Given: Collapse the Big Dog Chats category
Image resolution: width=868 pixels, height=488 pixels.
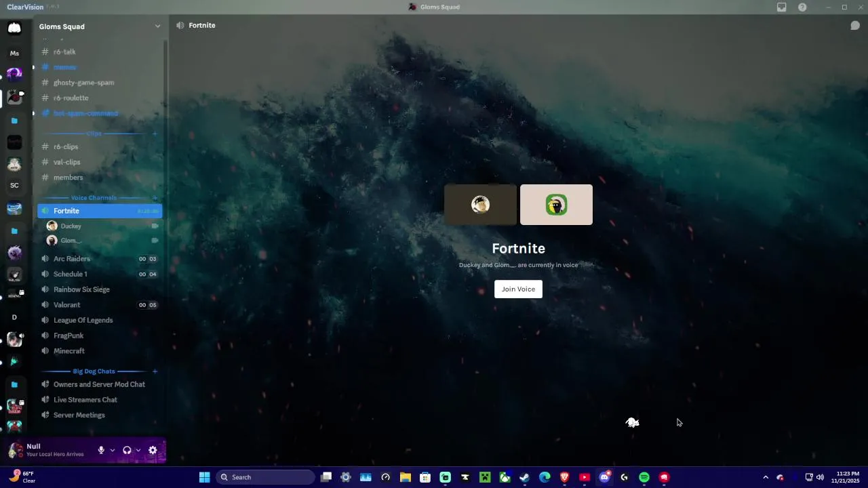Looking at the screenshot, I should point(94,371).
